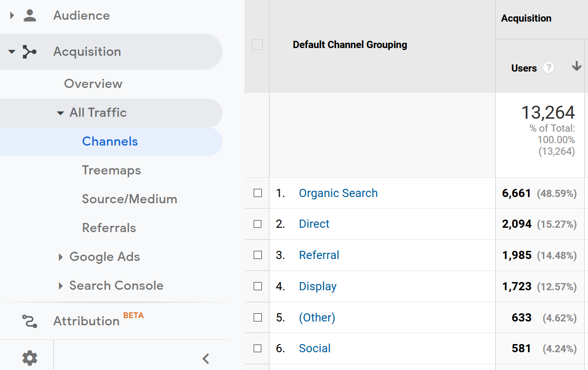Check the Display row checkbox
This screenshot has height=370, width=588.
(x=257, y=286)
